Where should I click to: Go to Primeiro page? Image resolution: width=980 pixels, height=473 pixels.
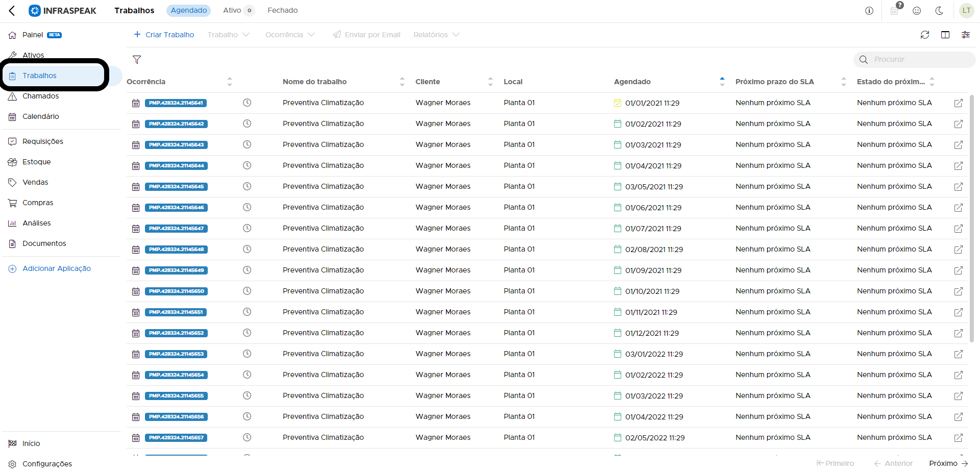click(835, 463)
